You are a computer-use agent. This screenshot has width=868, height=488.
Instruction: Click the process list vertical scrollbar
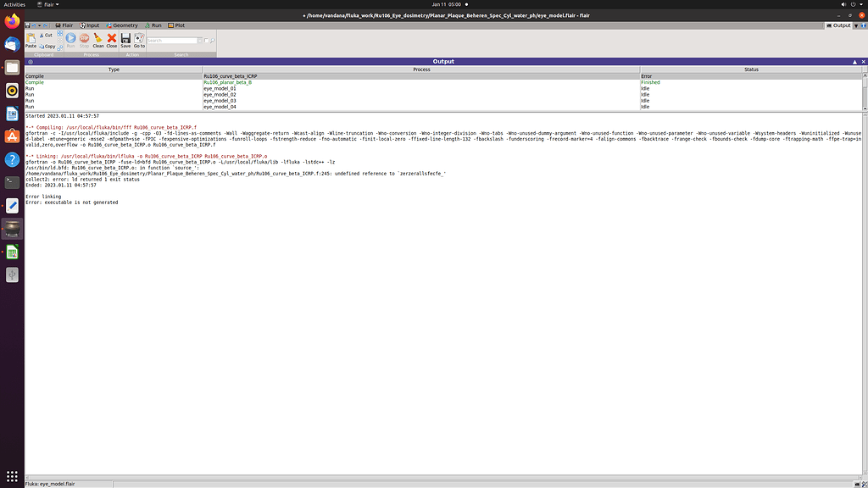click(865, 91)
